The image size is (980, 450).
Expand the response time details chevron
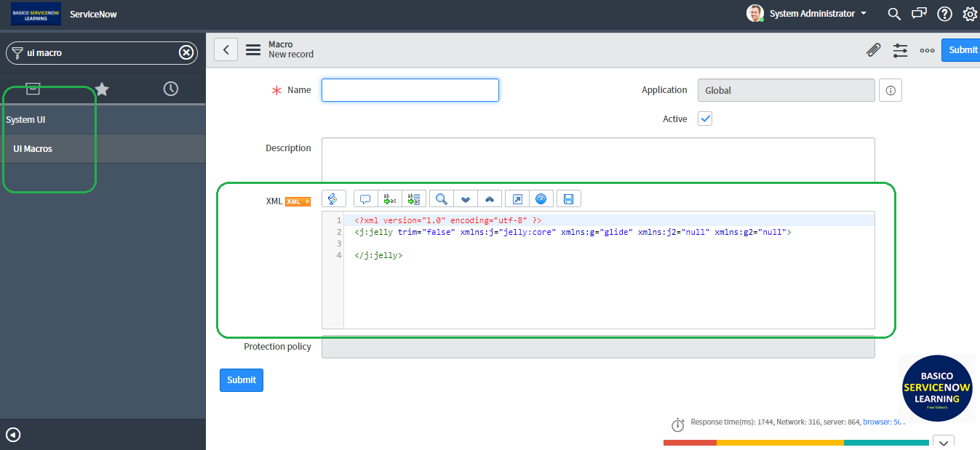point(943,442)
